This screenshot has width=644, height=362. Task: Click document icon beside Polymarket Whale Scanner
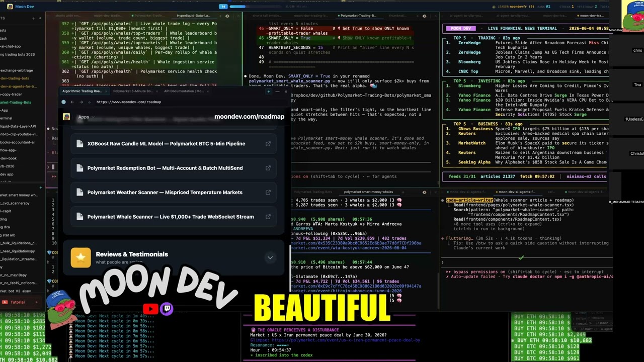[79, 217]
